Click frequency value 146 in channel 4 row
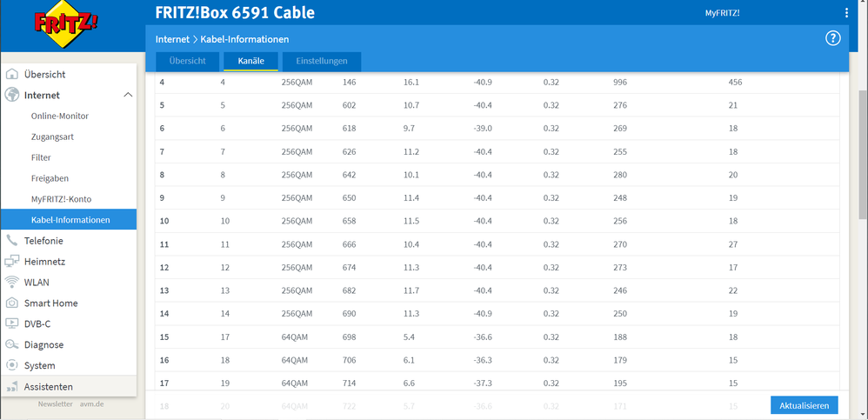The image size is (868, 420). (x=349, y=83)
